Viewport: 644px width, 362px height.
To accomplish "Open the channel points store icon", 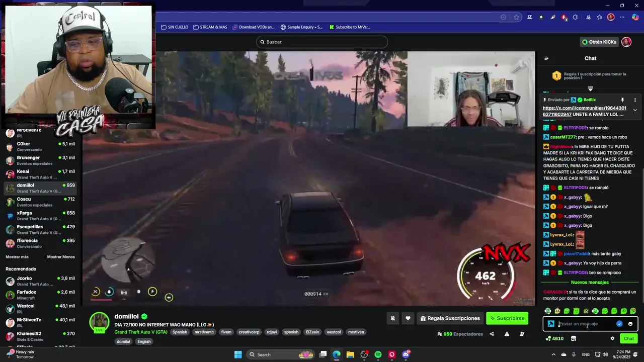I will coord(573,338).
